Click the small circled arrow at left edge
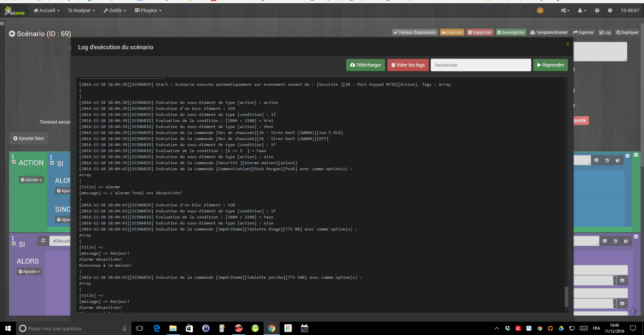Screen dimensions: 644x335 (2, 23)
